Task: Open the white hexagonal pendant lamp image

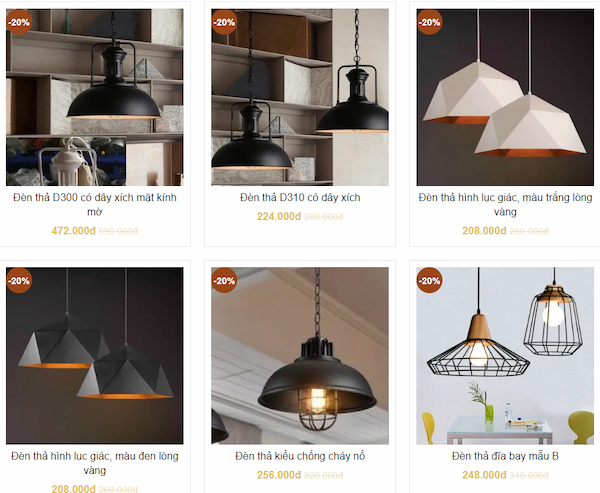Action: click(x=505, y=97)
